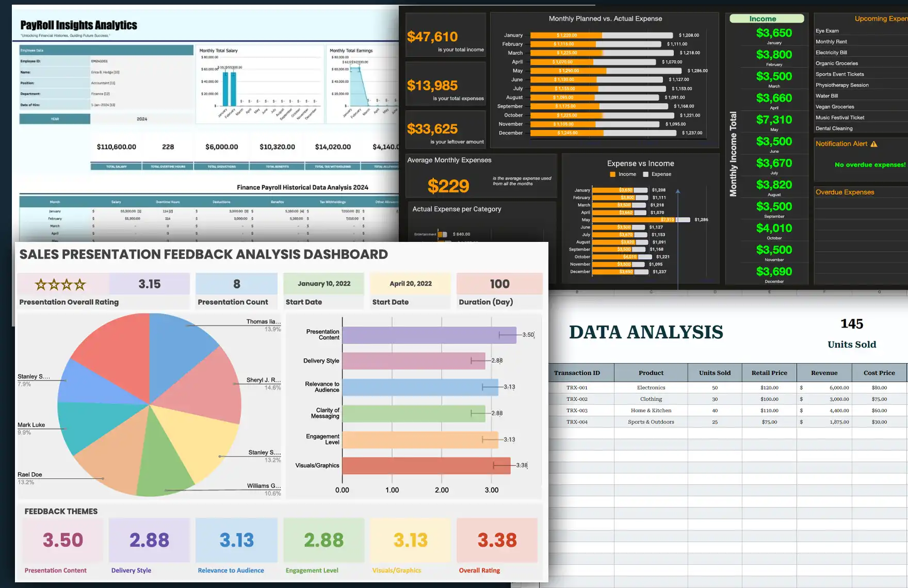
Task: Click the $47,610 total income card
Action: [x=446, y=35]
